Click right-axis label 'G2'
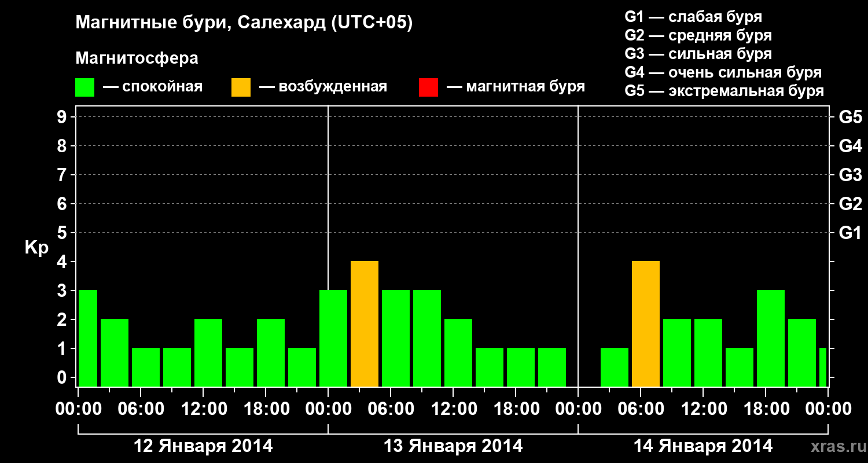Image resolution: width=868 pixels, height=463 pixels. [851, 204]
